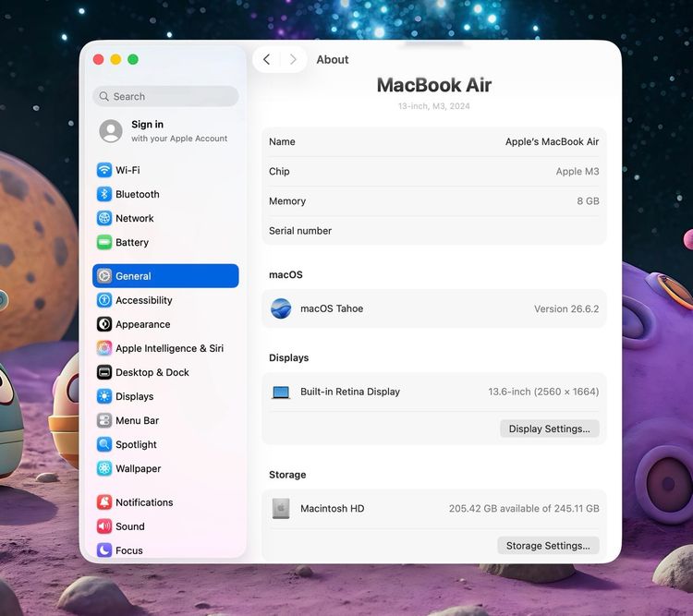
Task: Select Desktop & Dock label
Action: (x=152, y=372)
